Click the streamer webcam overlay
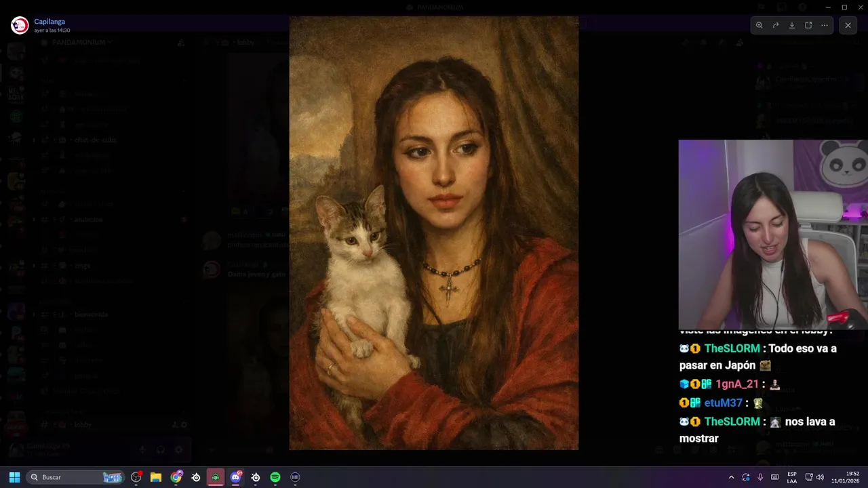868x488 pixels. point(773,235)
